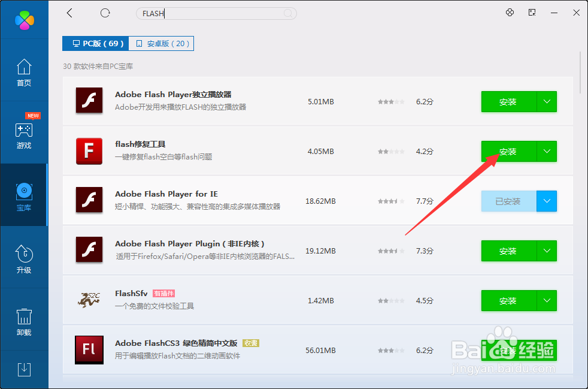Install Adobe Flash Player独立播放器
Viewport: 588px width, 389px height.
point(508,102)
